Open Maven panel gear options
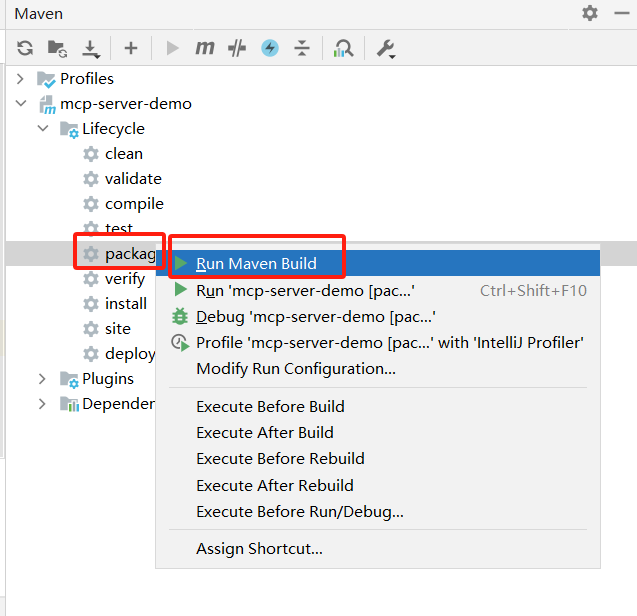This screenshot has width=637, height=616. coord(589,13)
